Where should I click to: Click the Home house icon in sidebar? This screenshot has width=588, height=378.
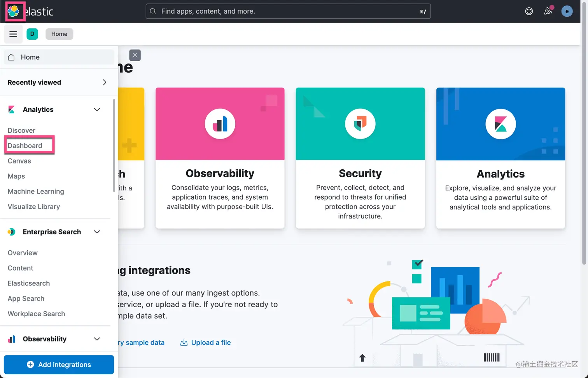pos(11,57)
